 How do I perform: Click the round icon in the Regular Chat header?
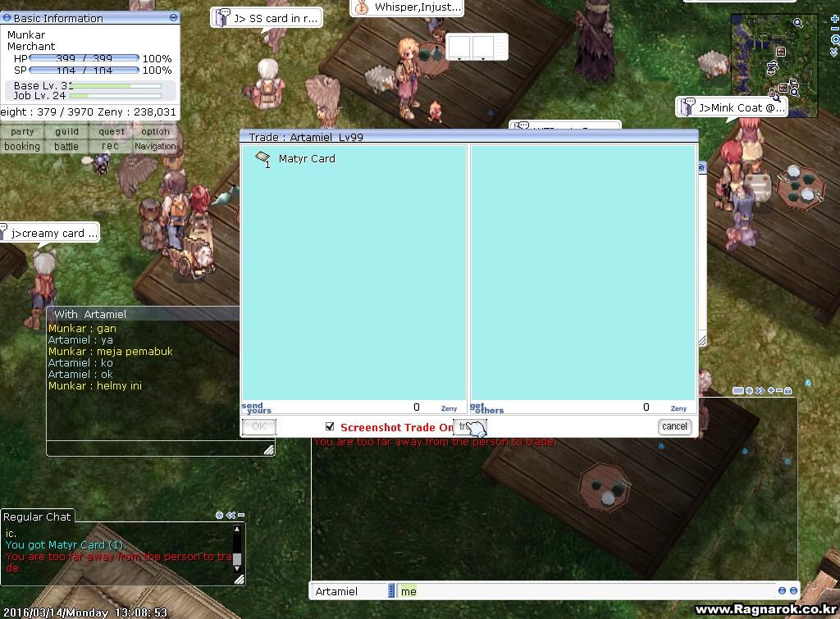click(219, 515)
